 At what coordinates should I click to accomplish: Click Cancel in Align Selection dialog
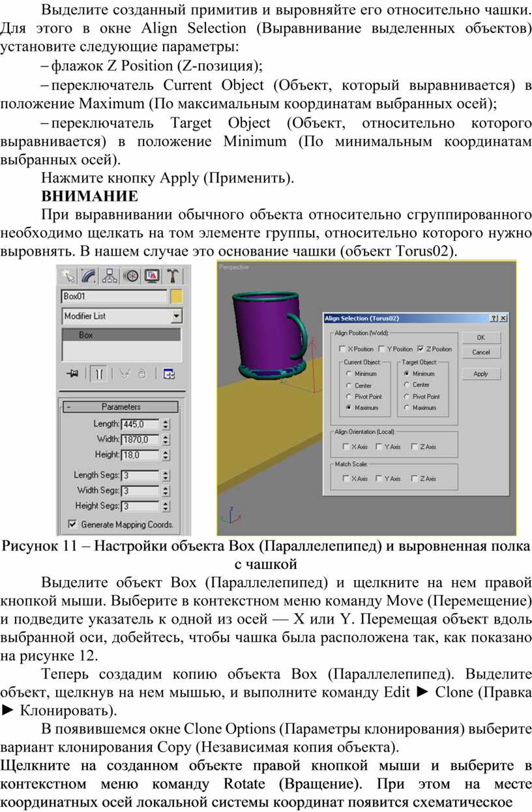pyautogui.click(x=481, y=353)
